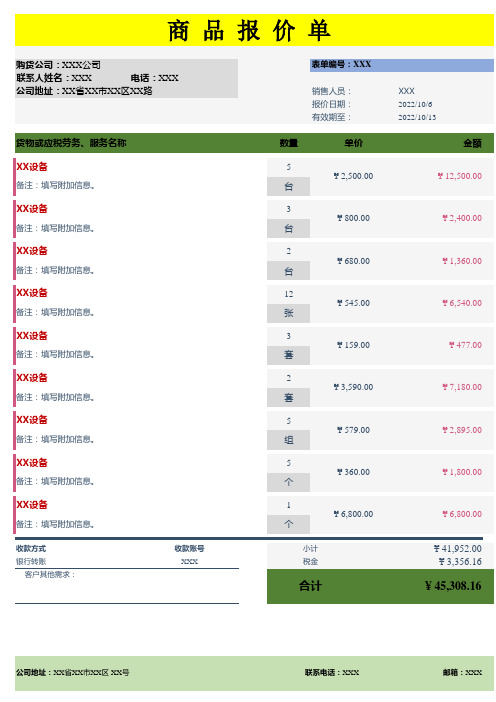The width and height of the screenshot is (496, 702).
Task: Select the 合计 total ¥45,308.16
Action: tap(453, 586)
